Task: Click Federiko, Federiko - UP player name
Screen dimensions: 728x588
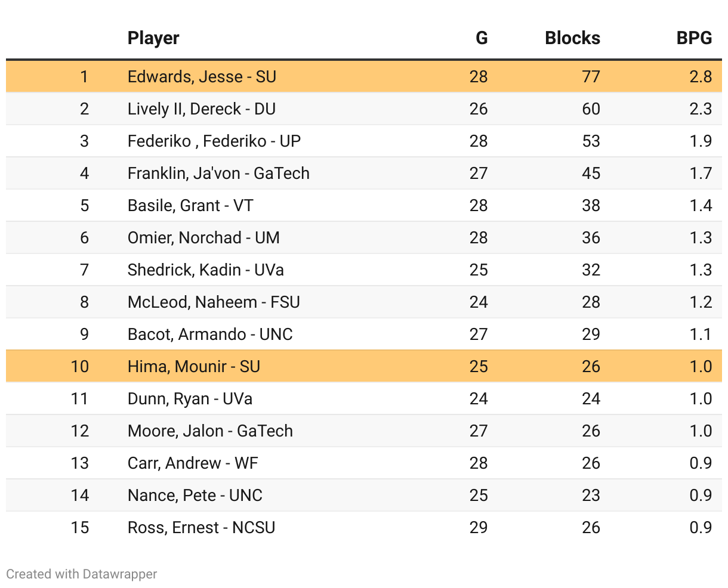Action: click(214, 141)
